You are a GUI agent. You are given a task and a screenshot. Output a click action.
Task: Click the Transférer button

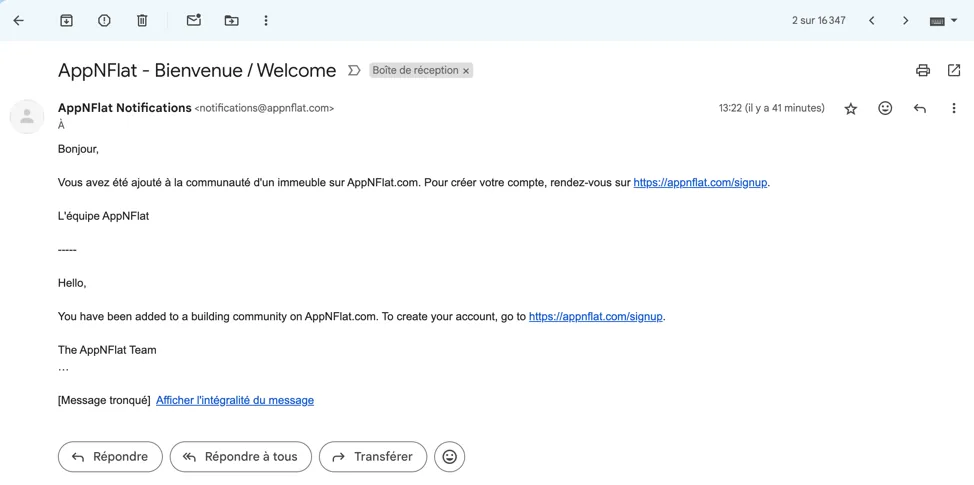pyautogui.click(x=373, y=457)
